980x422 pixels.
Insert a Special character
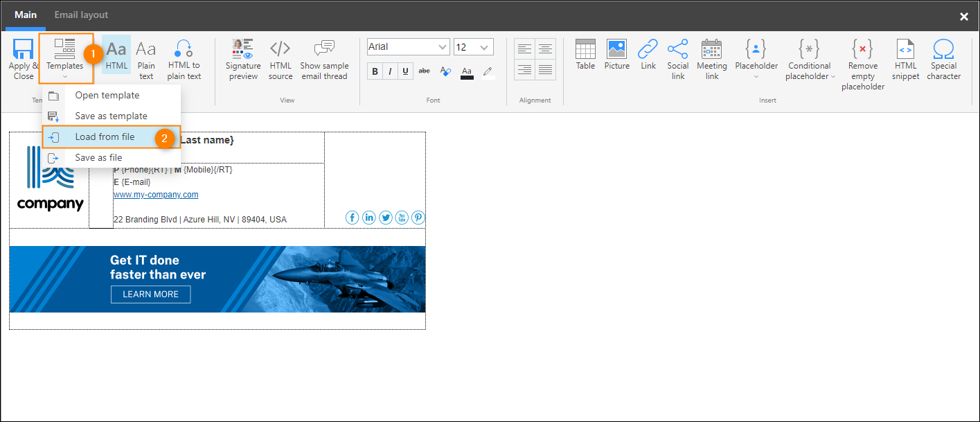coord(943,59)
